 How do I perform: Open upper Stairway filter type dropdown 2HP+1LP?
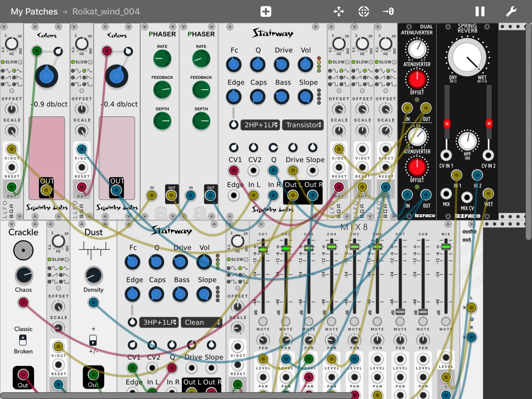(260, 125)
